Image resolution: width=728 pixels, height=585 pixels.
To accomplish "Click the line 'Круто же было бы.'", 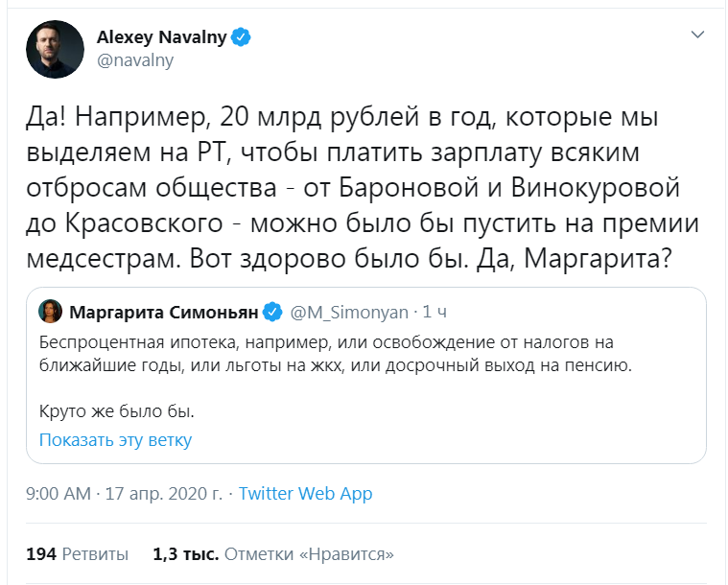I will (117, 413).
